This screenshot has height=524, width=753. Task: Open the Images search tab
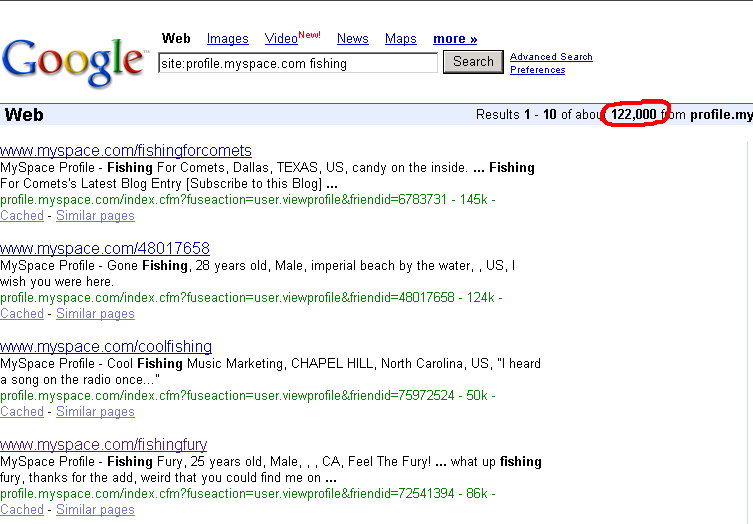(227, 39)
